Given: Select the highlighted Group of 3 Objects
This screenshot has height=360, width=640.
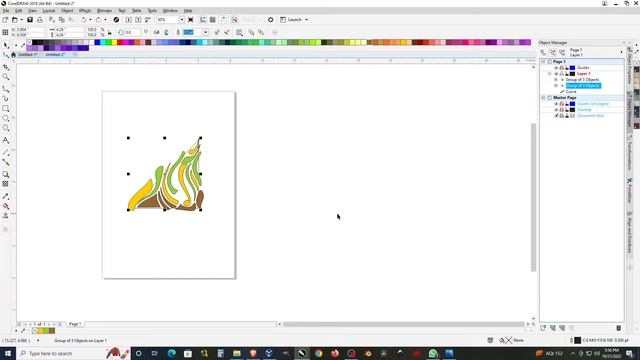Looking at the screenshot, I should coord(582,86).
